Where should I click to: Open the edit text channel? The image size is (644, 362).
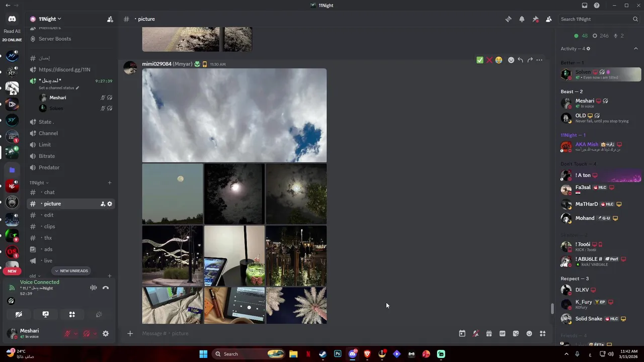(x=71, y=215)
